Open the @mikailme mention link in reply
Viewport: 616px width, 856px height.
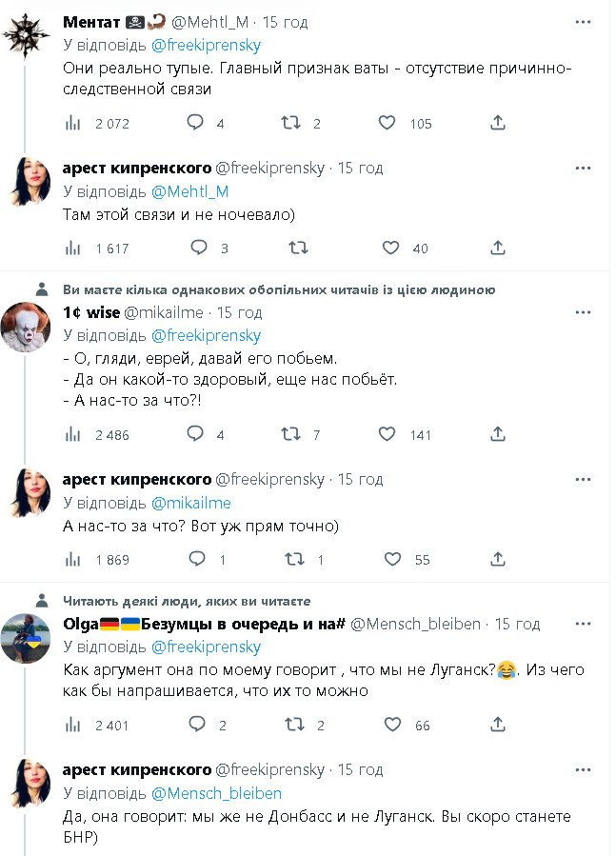coord(191,503)
